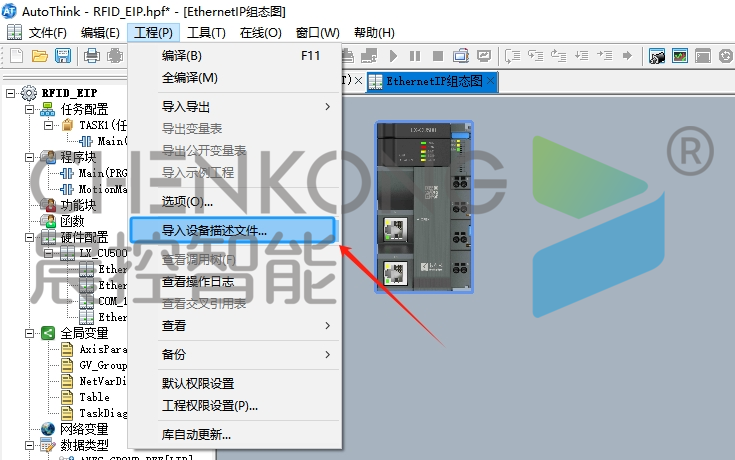Open the green trend chart toolbar icon
The width and height of the screenshot is (735, 460).
coord(680,56)
